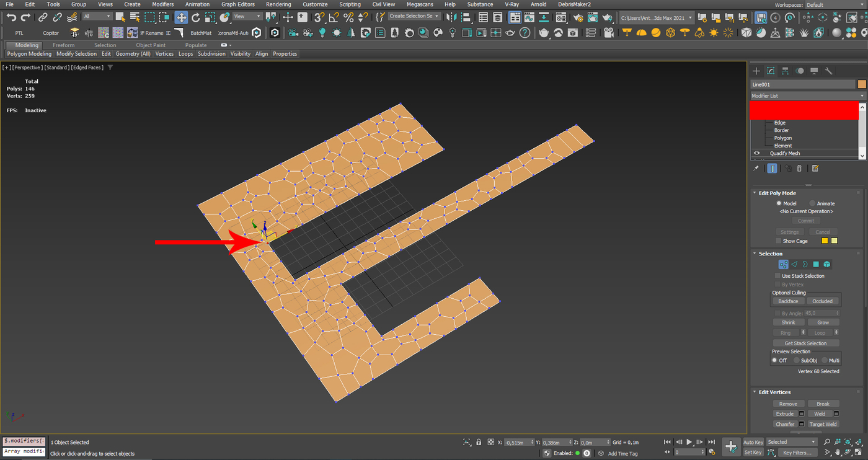The height and width of the screenshot is (460, 868).
Task: Toggle the selection lock padlock icon
Action: point(479,442)
